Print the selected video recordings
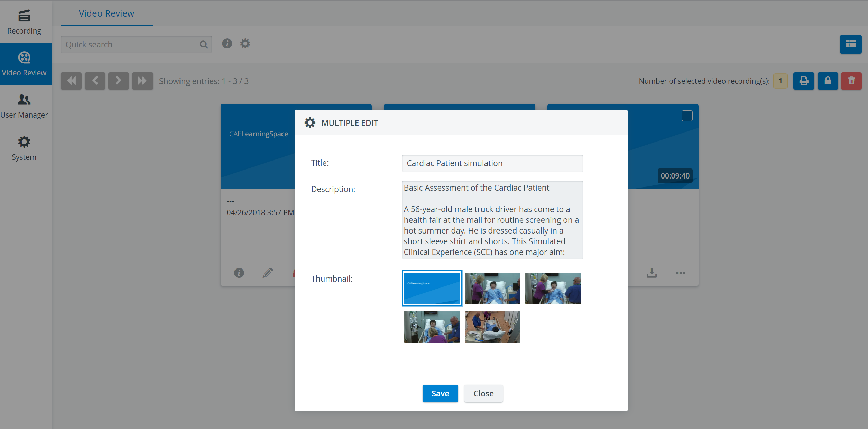 coord(804,81)
